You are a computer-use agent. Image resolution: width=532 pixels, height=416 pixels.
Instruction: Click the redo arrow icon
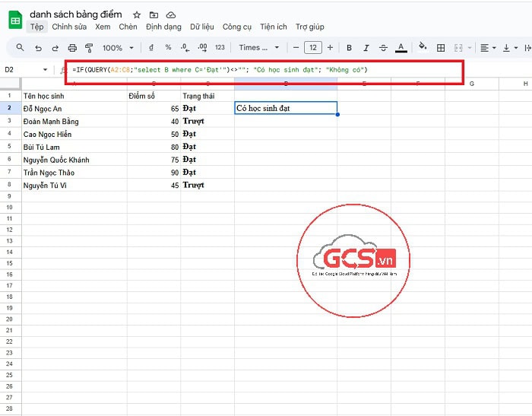pyautogui.click(x=55, y=48)
